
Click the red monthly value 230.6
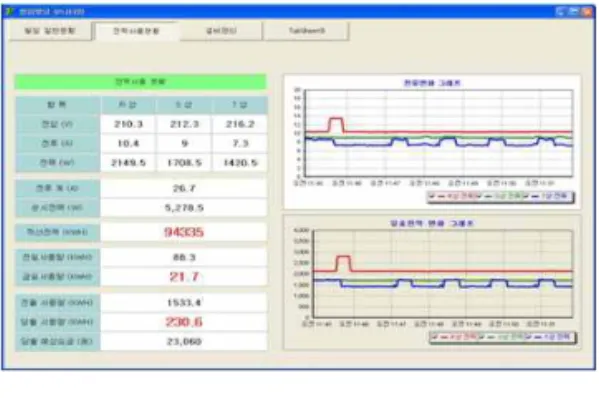pyautogui.click(x=184, y=322)
